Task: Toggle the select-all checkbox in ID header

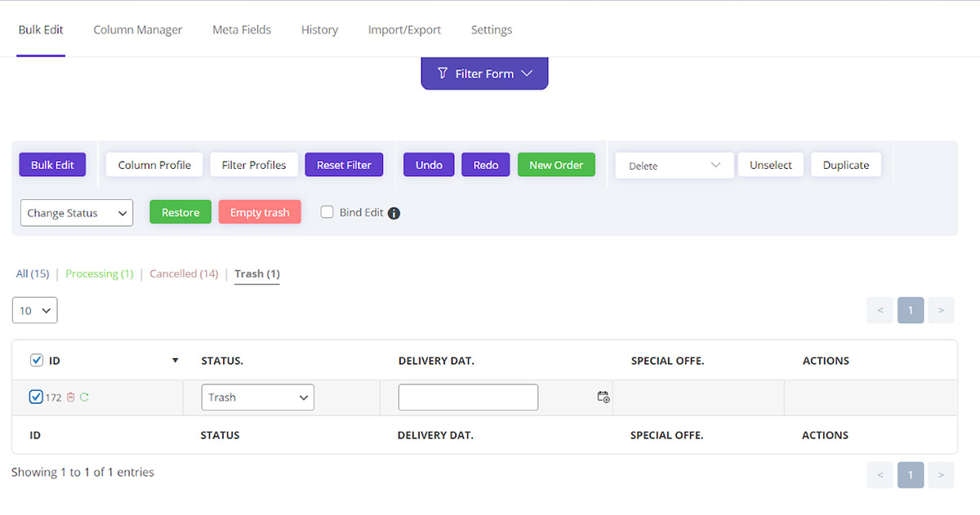Action: click(x=36, y=360)
